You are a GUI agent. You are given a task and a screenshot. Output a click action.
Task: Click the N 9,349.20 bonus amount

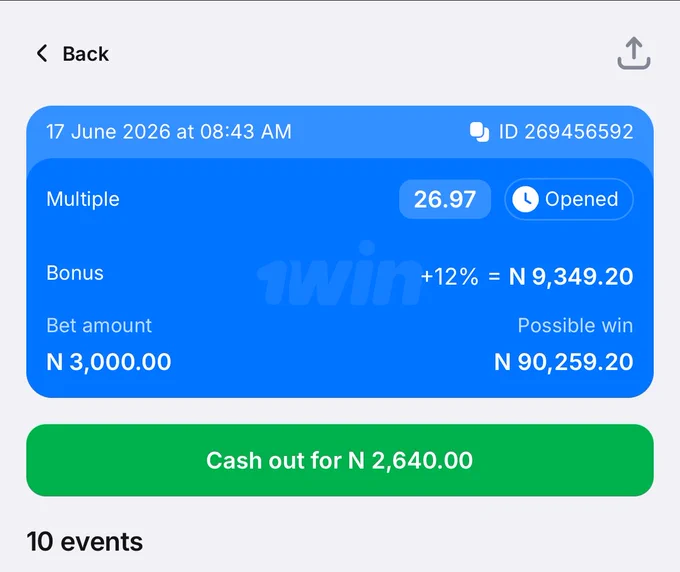pyautogui.click(x=571, y=277)
